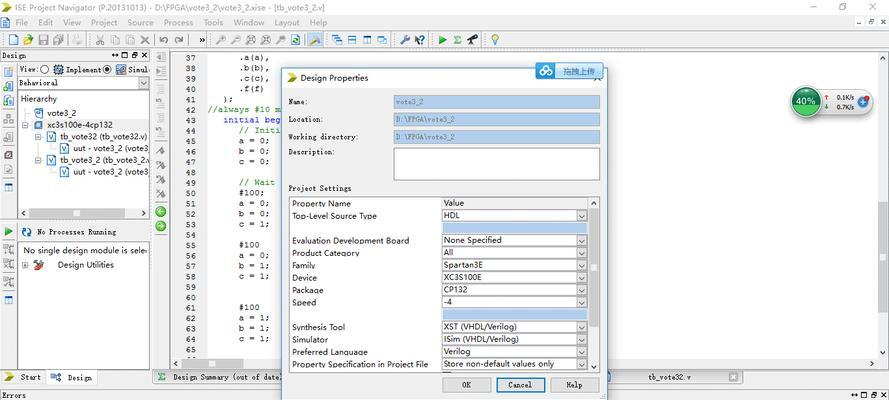Collapse the tb_vote3_2 tree node

coord(38,160)
